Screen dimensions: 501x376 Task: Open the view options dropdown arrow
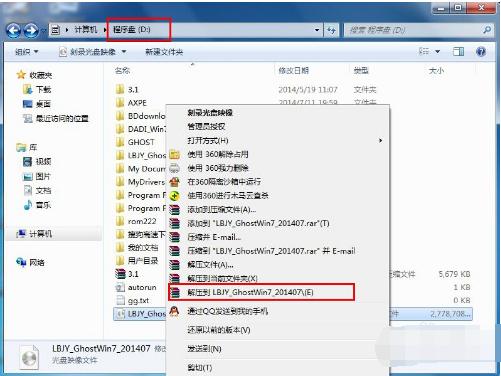tap(437, 52)
